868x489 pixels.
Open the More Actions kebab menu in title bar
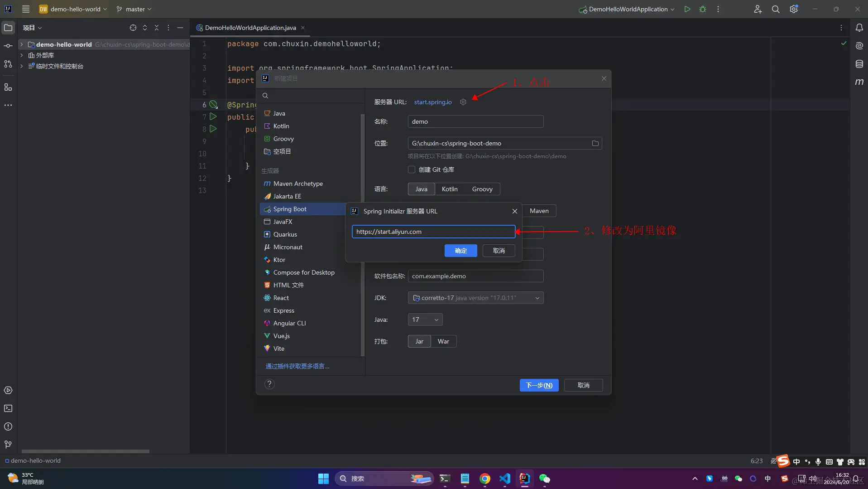coord(718,9)
